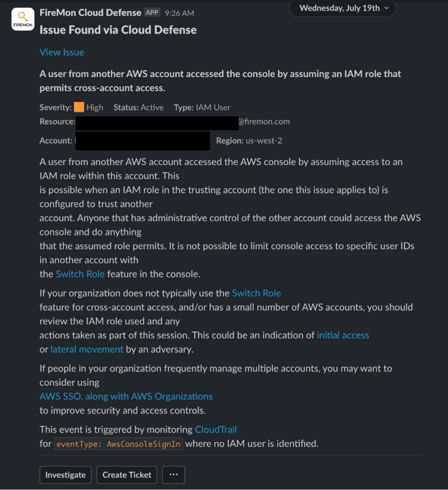The image size is (448, 490).
Task: Visit the AWS SSO and AWS Organizations link
Action: click(x=126, y=396)
